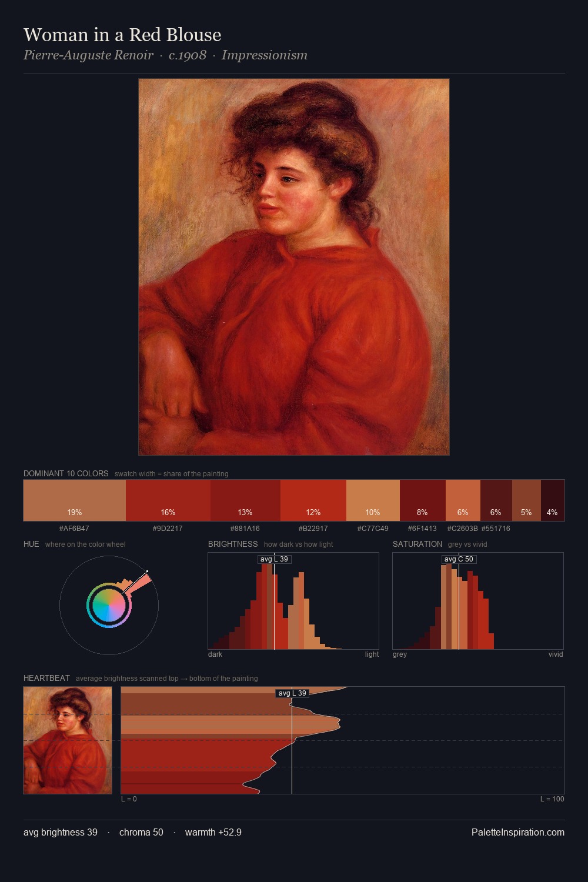
Task: Click the DOMINANT 10 COLORS heading
Action: [x=66, y=473]
